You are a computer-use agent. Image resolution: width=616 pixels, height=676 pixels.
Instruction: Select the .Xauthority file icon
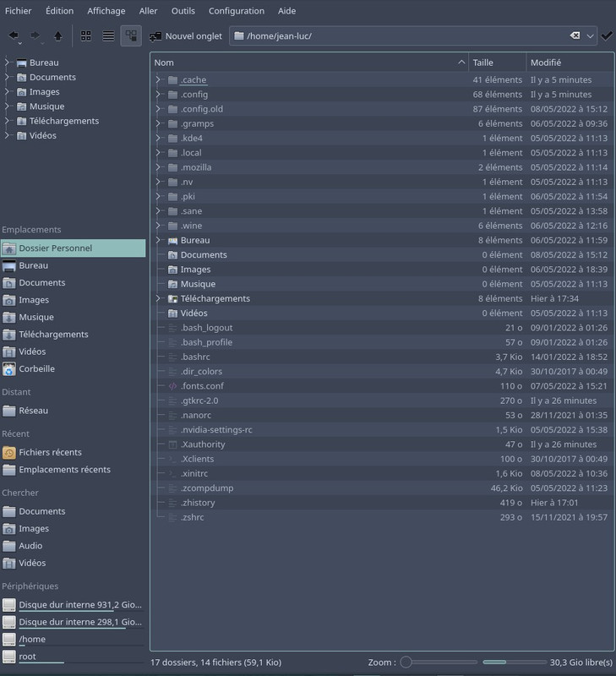172,444
